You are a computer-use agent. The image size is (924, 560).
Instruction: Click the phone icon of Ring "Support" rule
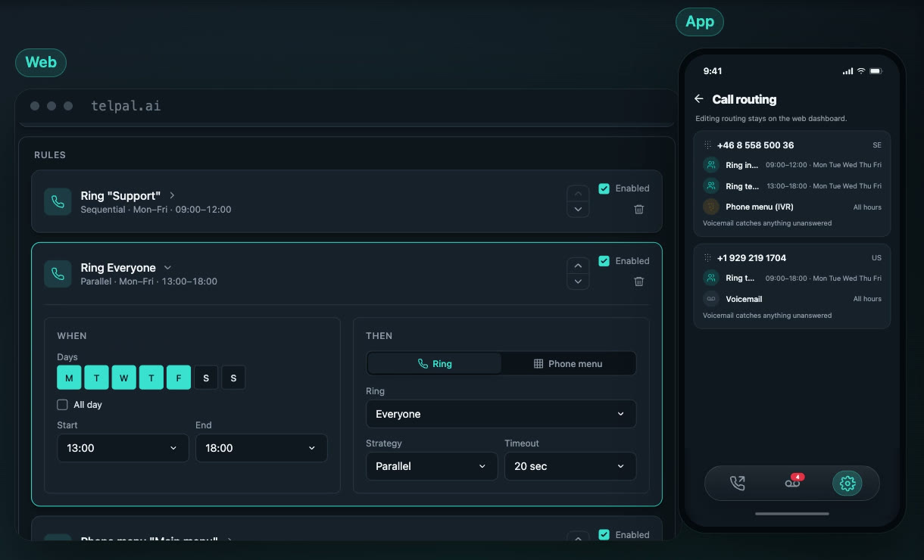pyautogui.click(x=58, y=202)
